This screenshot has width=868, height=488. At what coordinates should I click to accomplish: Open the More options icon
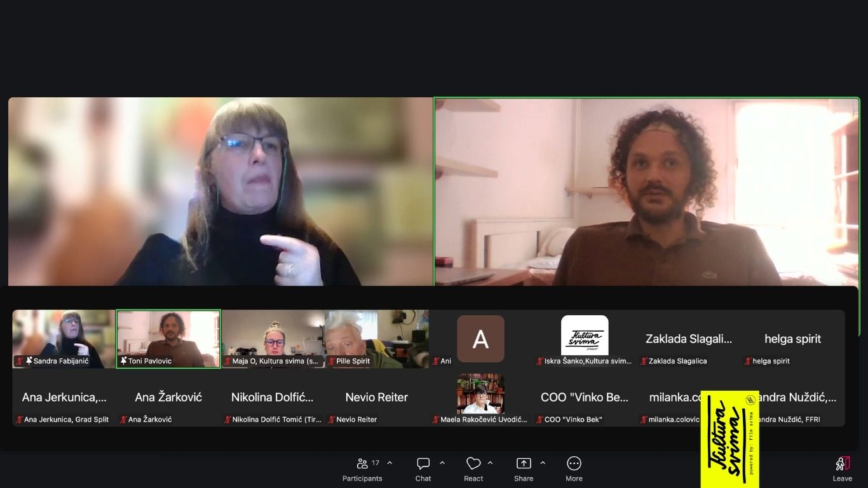click(574, 464)
